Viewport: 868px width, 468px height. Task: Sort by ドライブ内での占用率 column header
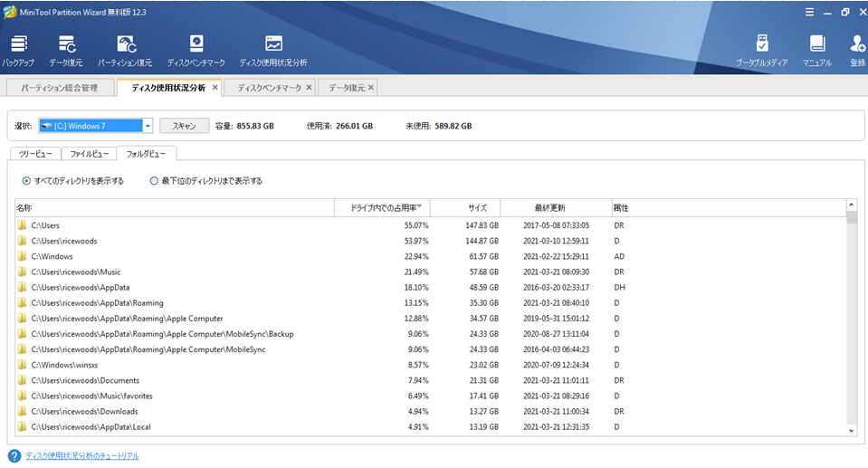tap(383, 208)
